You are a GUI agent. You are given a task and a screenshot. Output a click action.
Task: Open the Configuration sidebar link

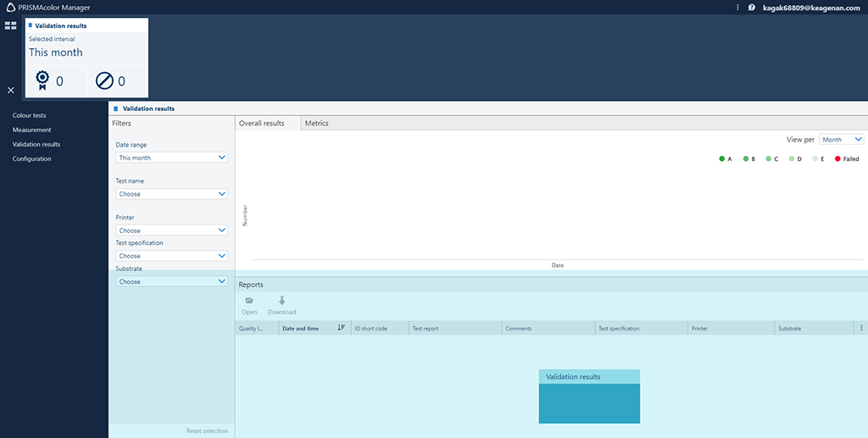31,158
